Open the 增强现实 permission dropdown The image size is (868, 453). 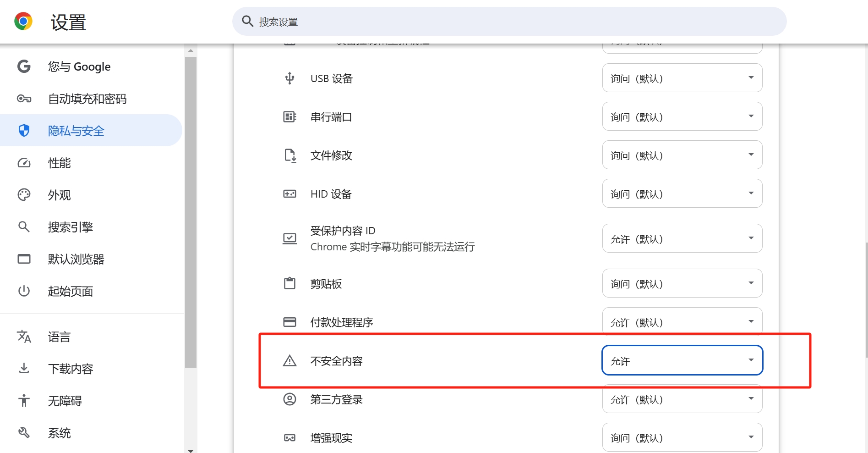[682, 437]
